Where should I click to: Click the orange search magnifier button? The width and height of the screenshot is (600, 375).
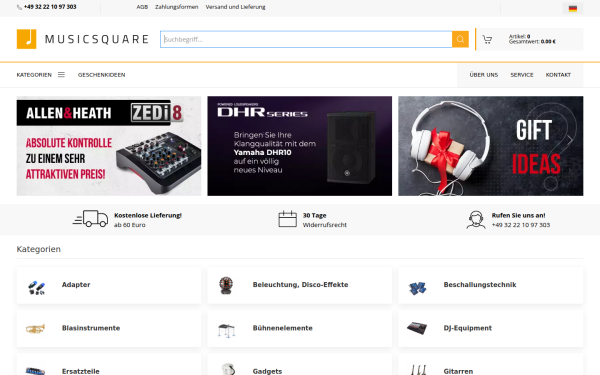pyautogui.click(x=460, y=39)
